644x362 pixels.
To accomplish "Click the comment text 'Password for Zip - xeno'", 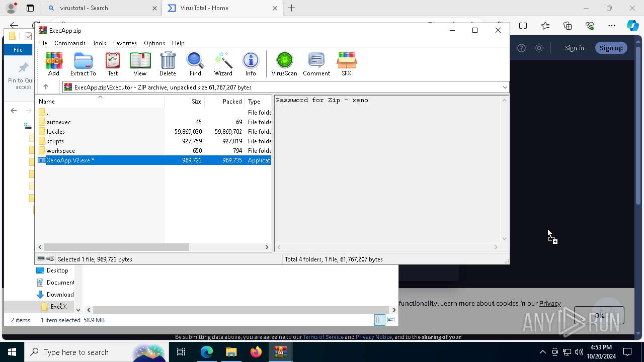I will [322, 100].
